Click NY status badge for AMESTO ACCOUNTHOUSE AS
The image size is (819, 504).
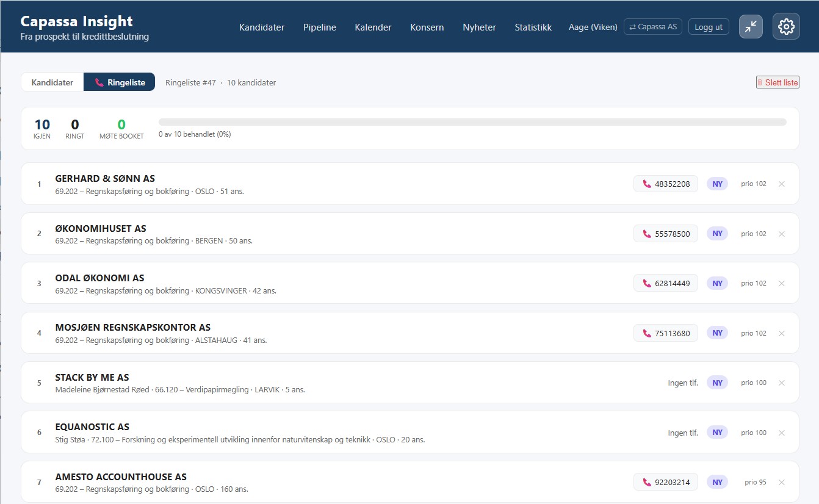pyautogui.click(x=717, y=482)
